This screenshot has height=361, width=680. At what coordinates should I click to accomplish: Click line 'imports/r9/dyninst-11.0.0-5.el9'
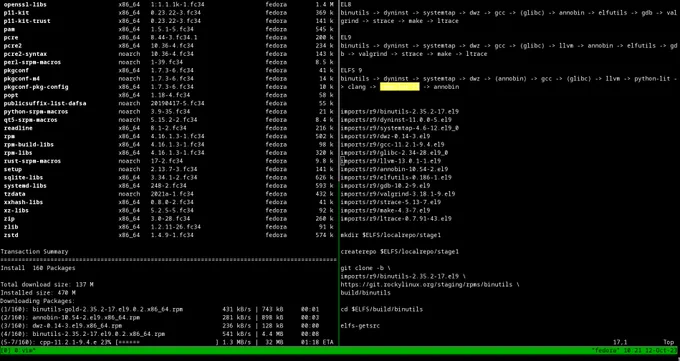(x=396, y=120)
